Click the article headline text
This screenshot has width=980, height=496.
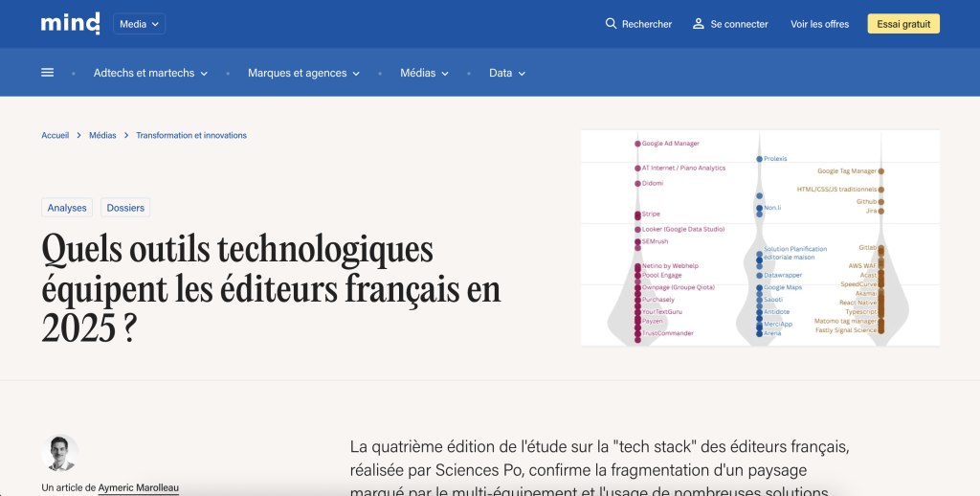pos(271,288)
